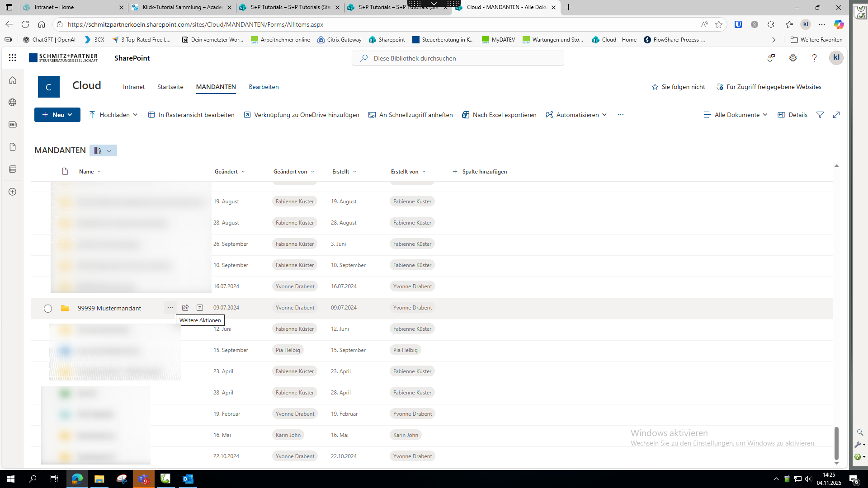Open SharePoint settings gear icon
The width and height of the screenshot is (868, 488).
(793, 58)
